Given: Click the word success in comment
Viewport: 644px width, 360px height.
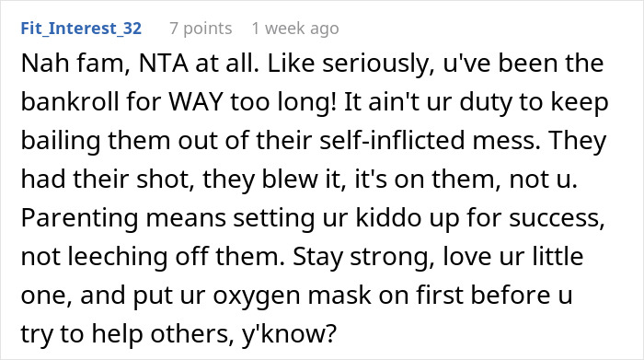Looking at the screenshot, I should click(557, 218).
